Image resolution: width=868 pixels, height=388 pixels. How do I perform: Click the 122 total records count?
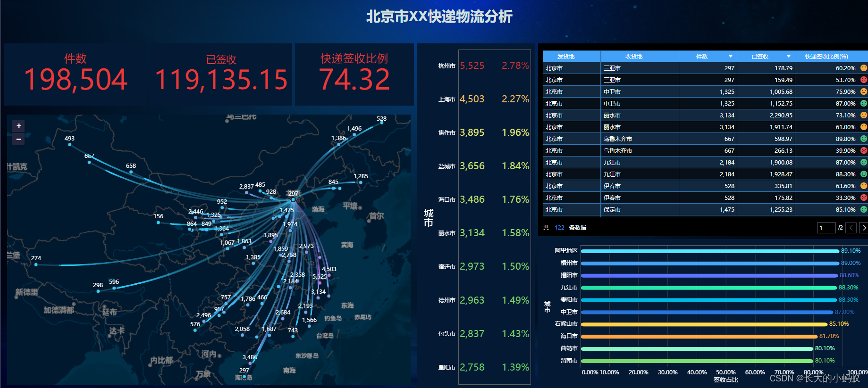(559, 228)
